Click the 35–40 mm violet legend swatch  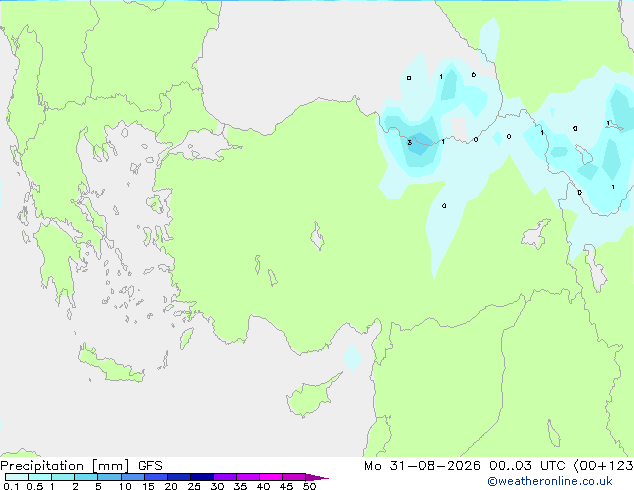pos(248,477)
